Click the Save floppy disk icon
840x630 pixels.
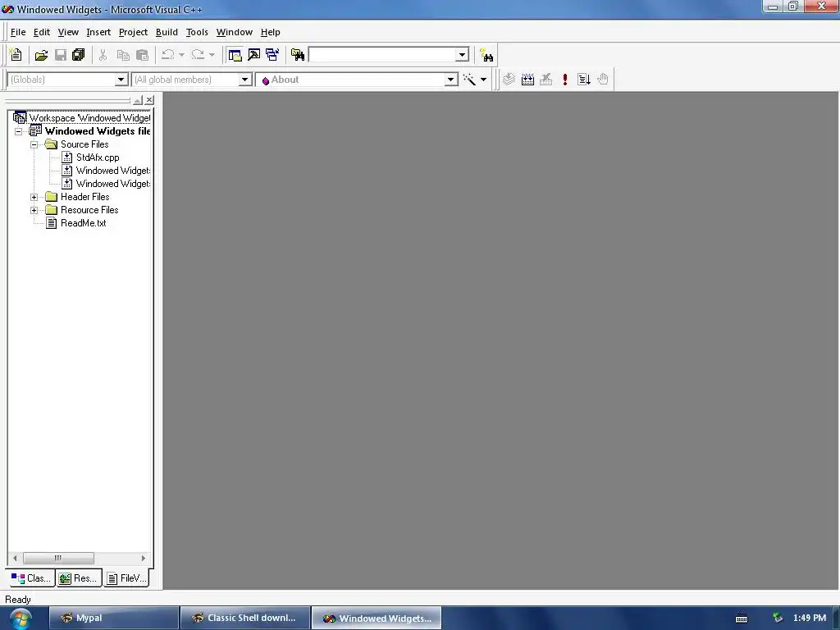coord(61,55)
